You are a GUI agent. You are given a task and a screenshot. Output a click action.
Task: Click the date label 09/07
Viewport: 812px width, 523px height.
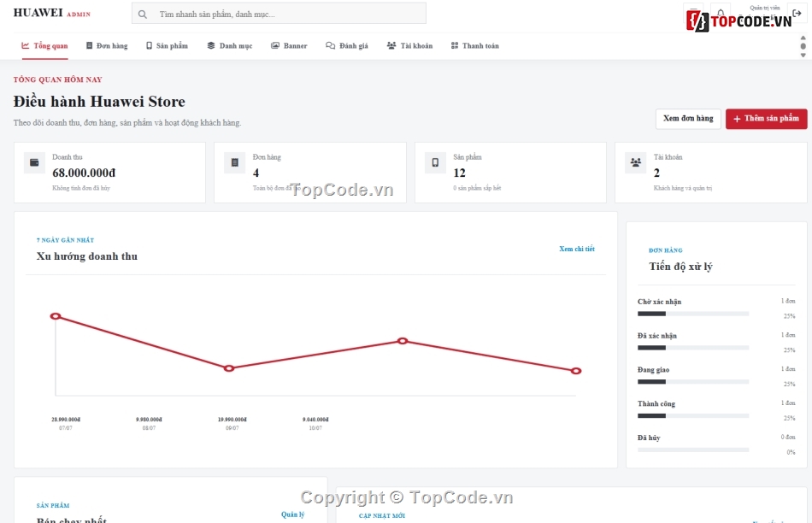232,428
